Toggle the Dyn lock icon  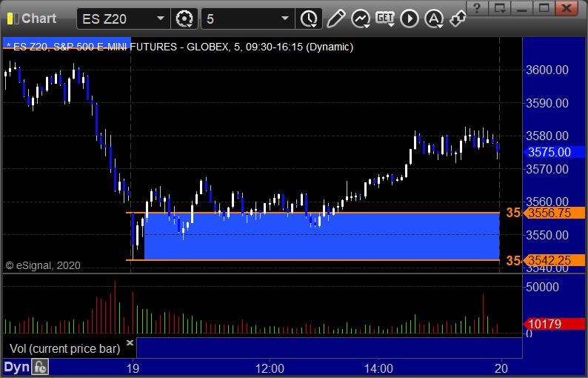[40, 367]
